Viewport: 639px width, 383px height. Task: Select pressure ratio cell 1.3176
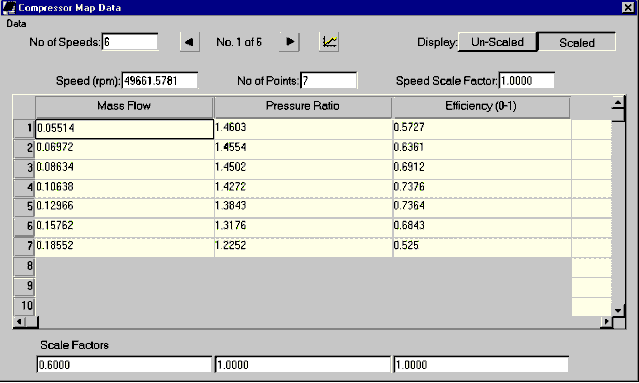(x=304, y=227)
